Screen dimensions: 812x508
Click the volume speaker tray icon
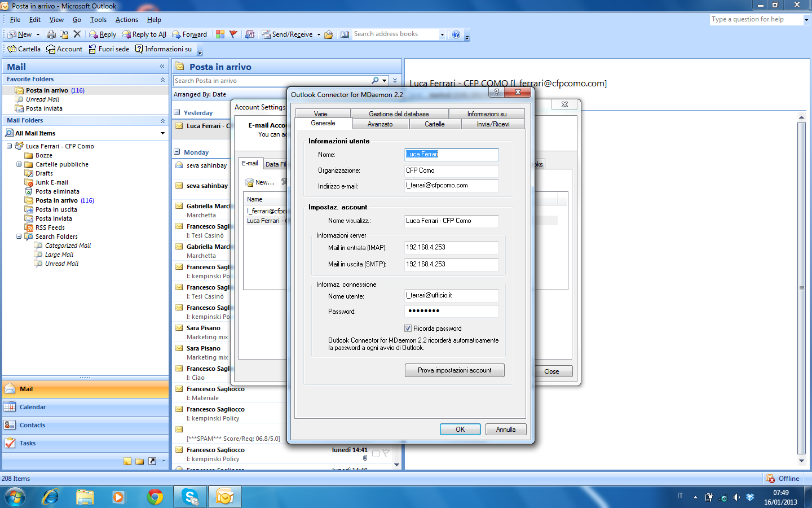pyautogui.click(x=736, y=497)
